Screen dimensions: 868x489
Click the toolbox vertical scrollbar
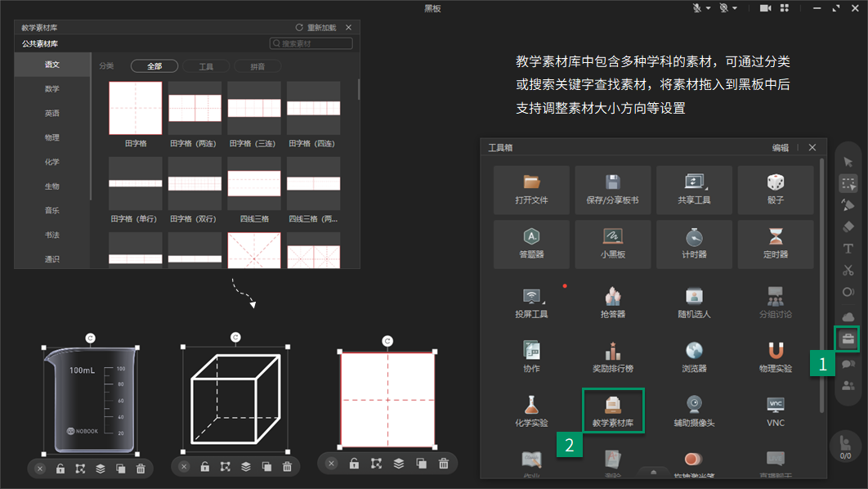[821, 285]
